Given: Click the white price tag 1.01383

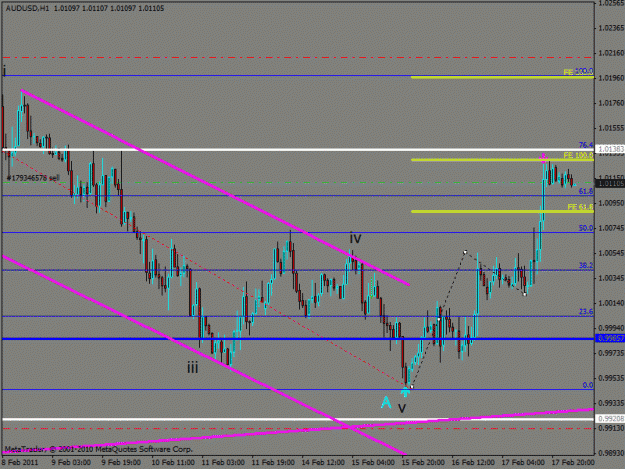Looking at the screenshot, I should click(610, 149).
